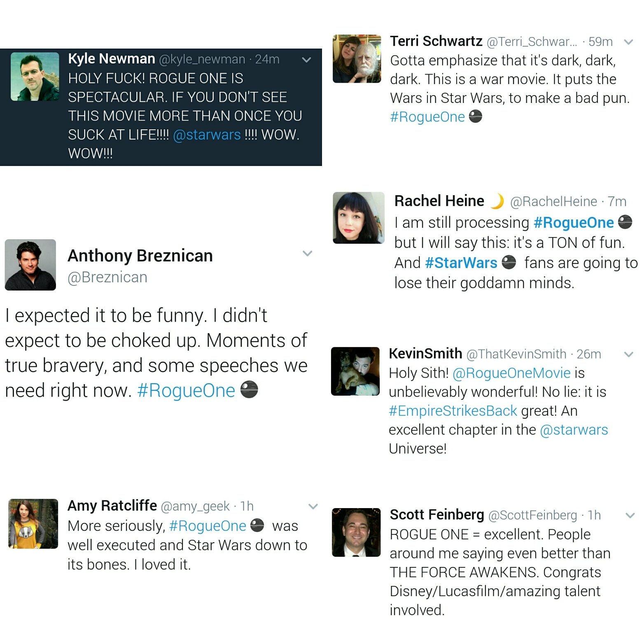The height and width of the screenshot is (644, 644).
Task: Open Anthony Breznican's avatar
Action: (30, 265)
